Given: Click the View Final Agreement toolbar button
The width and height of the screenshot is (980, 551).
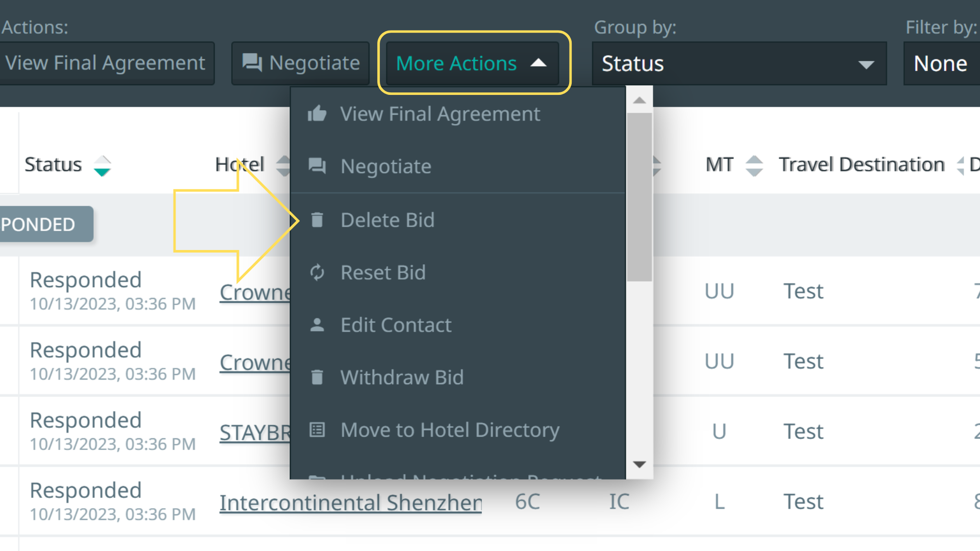Looking at the screenshot, I should tap(105, 63).
